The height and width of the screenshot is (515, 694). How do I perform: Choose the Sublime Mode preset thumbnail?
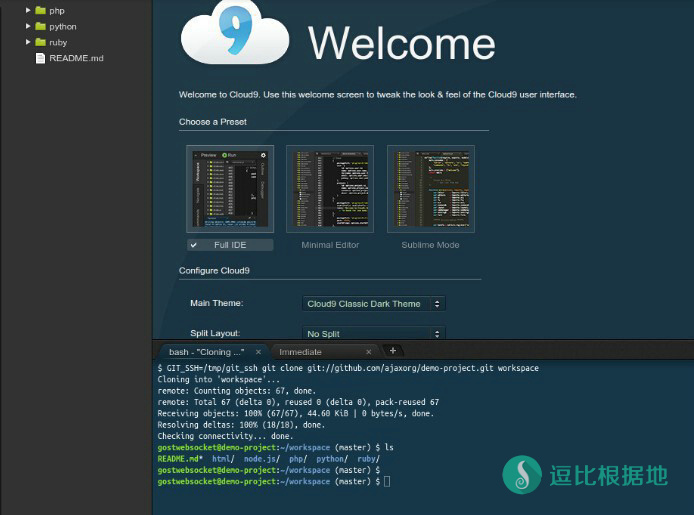tap(431, 189)
